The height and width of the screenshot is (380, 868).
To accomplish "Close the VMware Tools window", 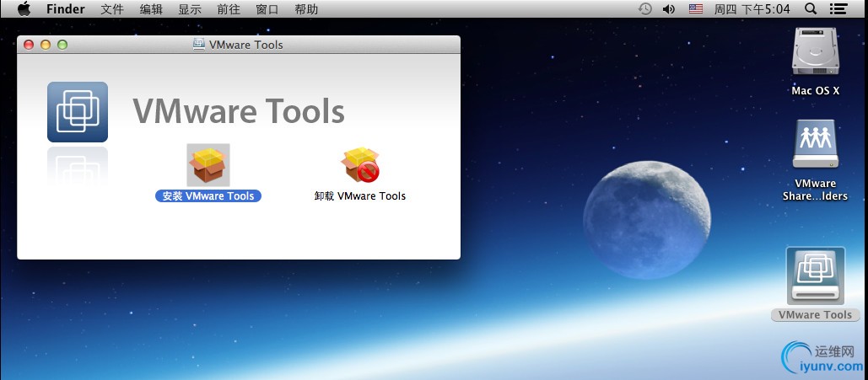I will click(29, 45).
